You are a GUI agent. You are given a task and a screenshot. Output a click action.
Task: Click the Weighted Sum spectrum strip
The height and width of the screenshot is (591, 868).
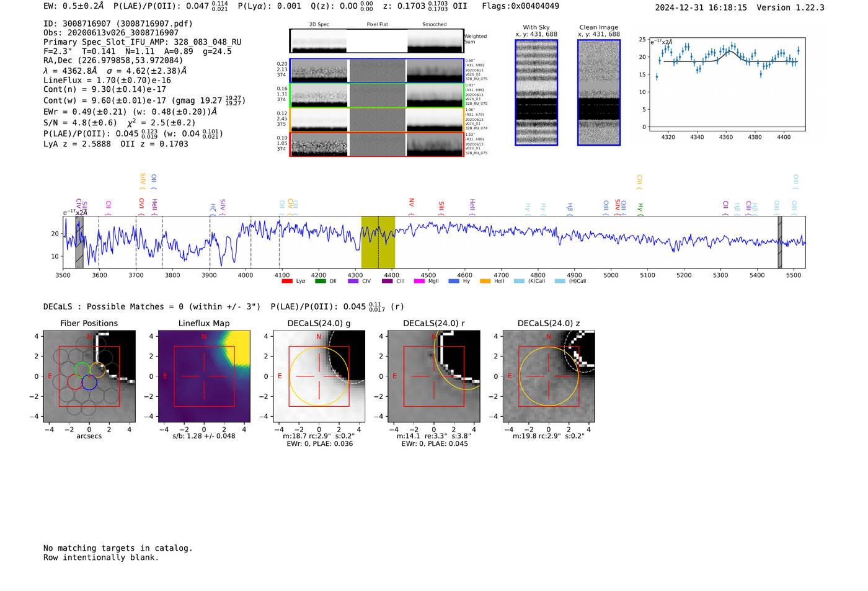377,41
